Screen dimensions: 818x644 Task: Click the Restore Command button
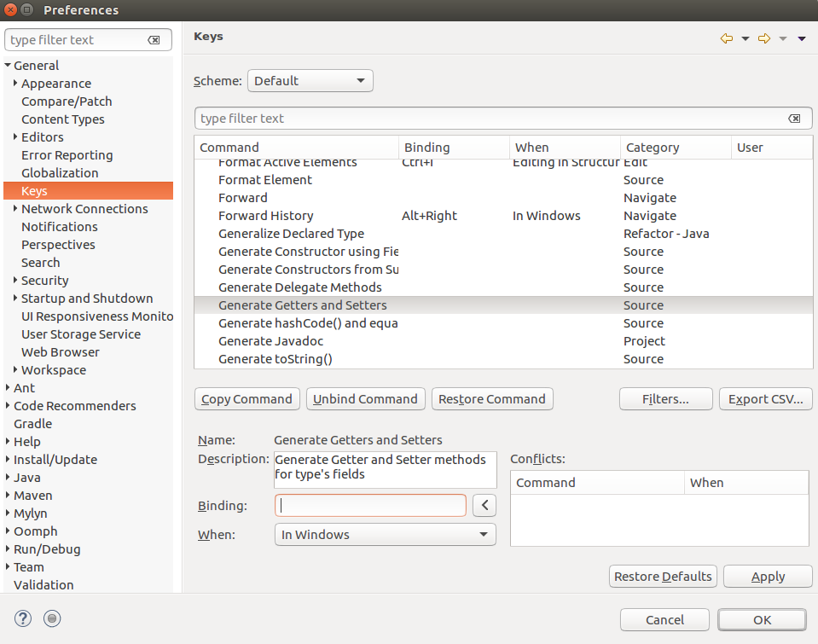[492, 398]
